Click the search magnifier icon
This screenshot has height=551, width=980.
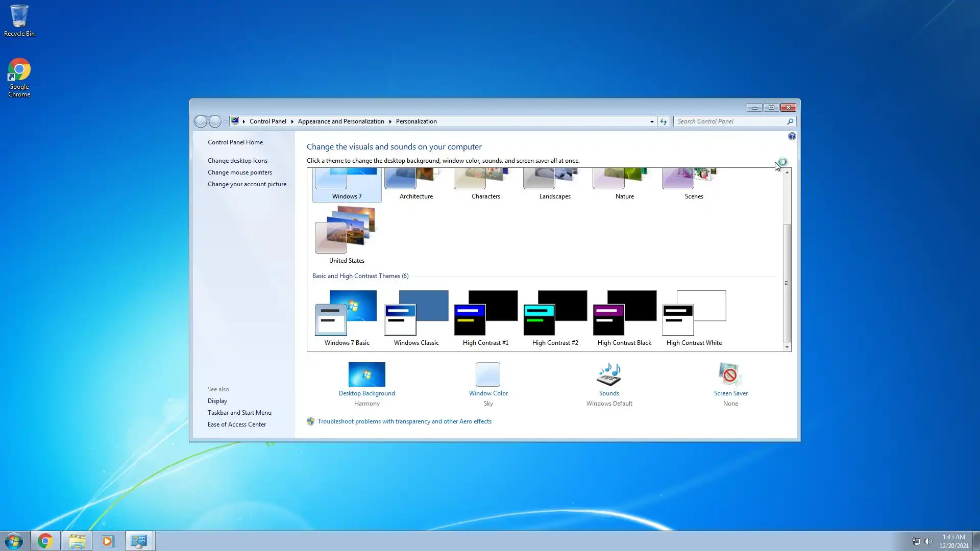point(790,121)
